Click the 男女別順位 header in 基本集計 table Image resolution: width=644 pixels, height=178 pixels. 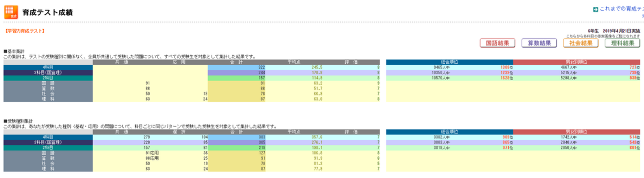tap(577, 62)
